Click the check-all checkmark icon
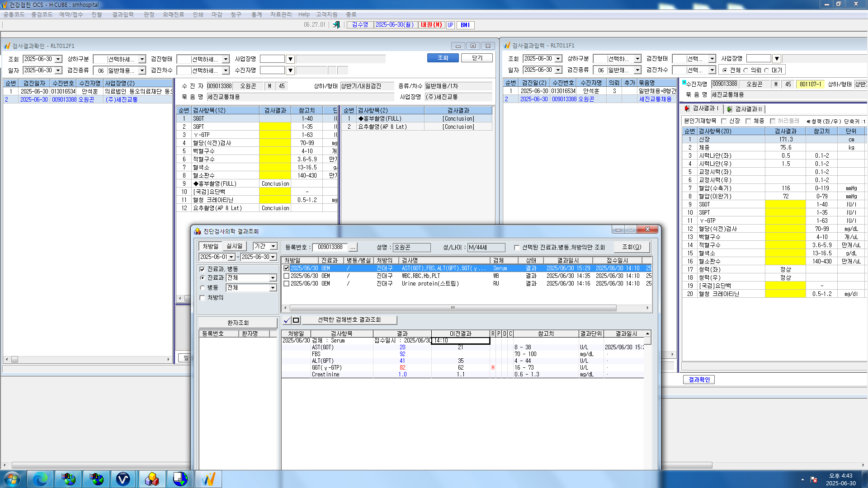 click(x=287, y=320)
